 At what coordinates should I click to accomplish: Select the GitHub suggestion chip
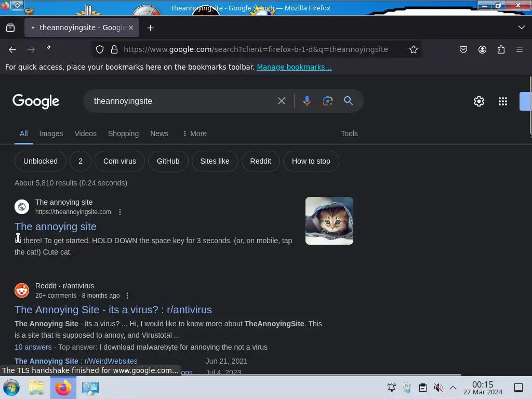(168, 161)
